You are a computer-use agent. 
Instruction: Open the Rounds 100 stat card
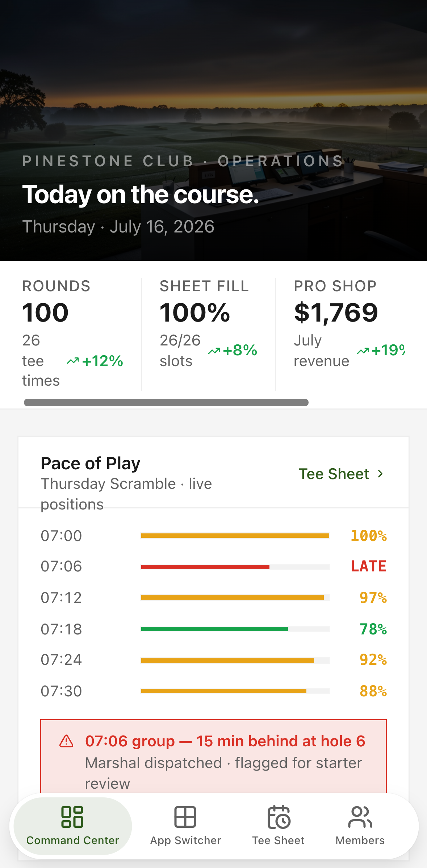tap(73, 334)
